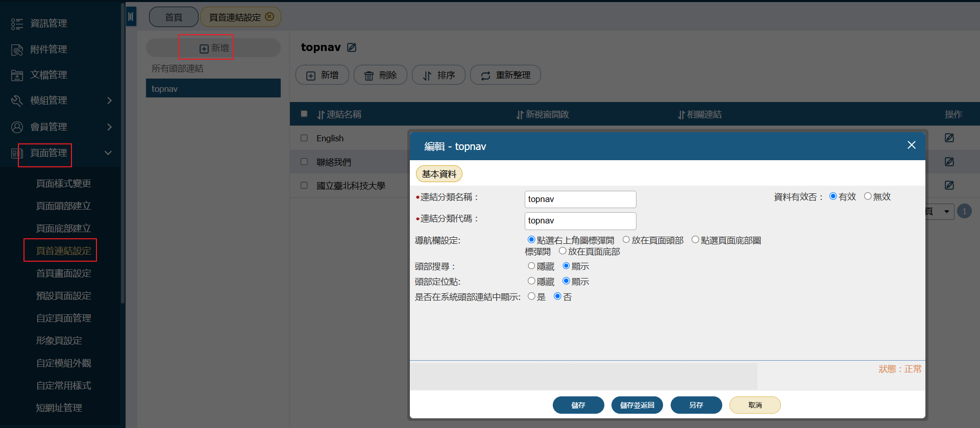This screenshot has width=980, height=428.
Task: Select the 基本資料 tab in dialog
Action: [x=439, y=174]
